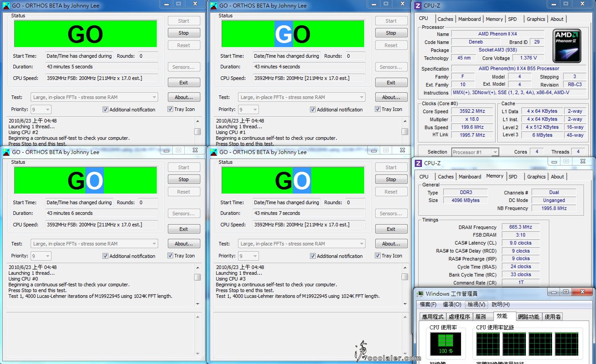Click the title bar icon of ORTHOS window using CPU #3
This screenshot has width=596, height=364.
(214, 152)
